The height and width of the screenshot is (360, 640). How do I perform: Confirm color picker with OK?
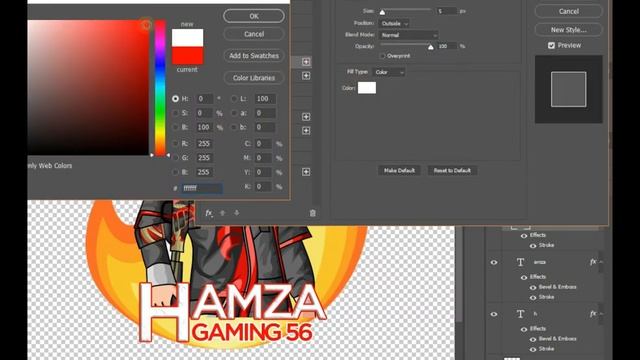click(254, 16)
